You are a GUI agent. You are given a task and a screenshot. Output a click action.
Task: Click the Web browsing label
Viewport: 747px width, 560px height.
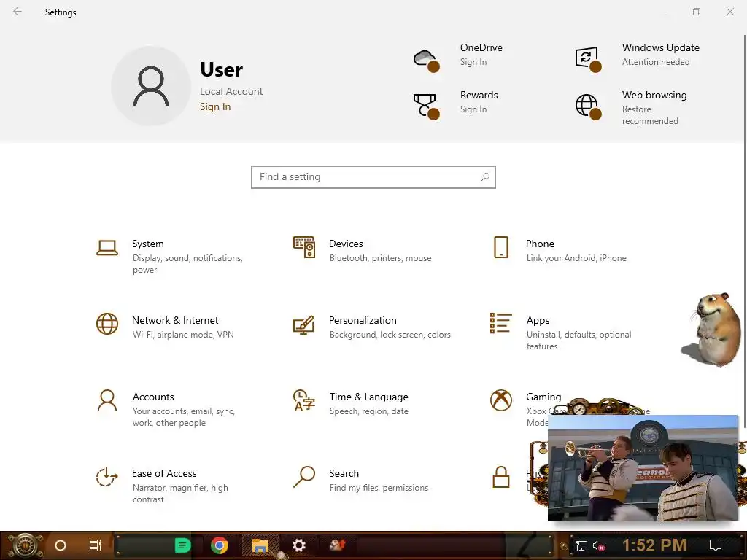coord(654,96)
